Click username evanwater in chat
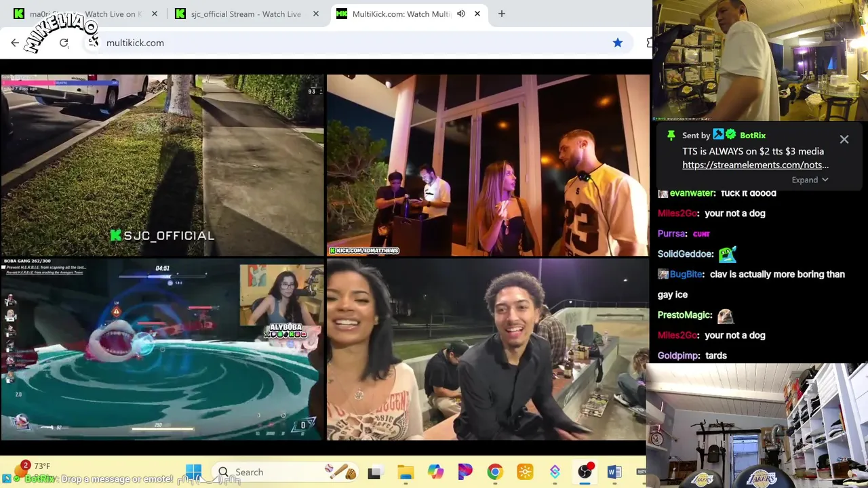 coord(692,193)
